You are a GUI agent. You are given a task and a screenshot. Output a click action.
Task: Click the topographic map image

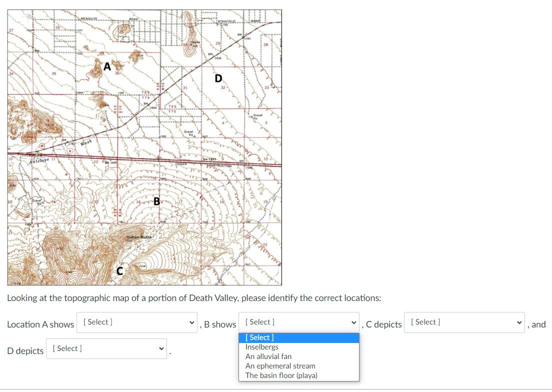[x=144, y=147]
